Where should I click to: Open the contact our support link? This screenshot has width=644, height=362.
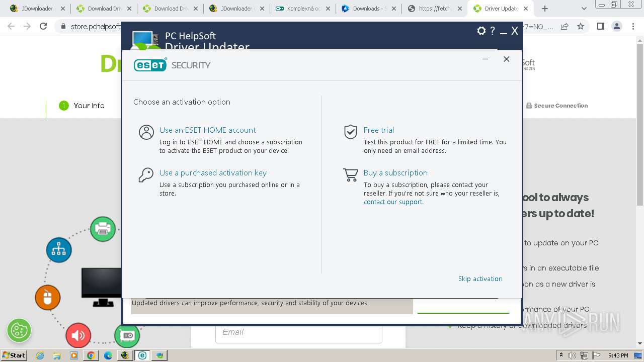pyautogui.click(x=393, y=202)
